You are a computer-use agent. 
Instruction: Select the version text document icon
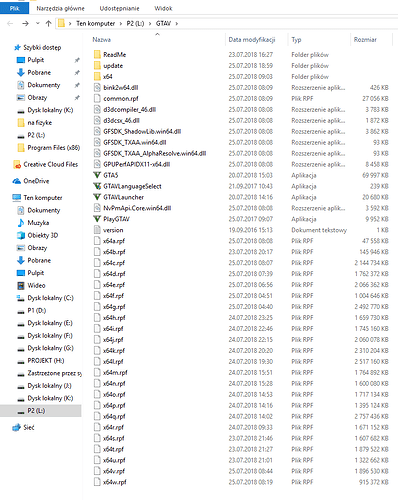coord(97,230)
